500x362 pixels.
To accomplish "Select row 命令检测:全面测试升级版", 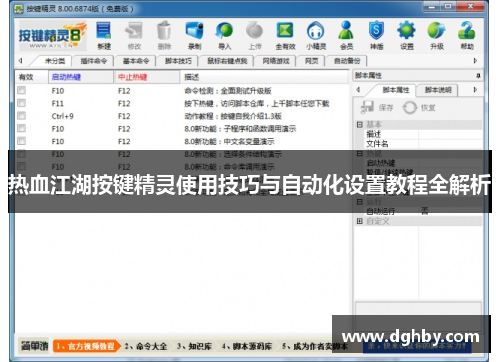I will (x=182, y=90).
